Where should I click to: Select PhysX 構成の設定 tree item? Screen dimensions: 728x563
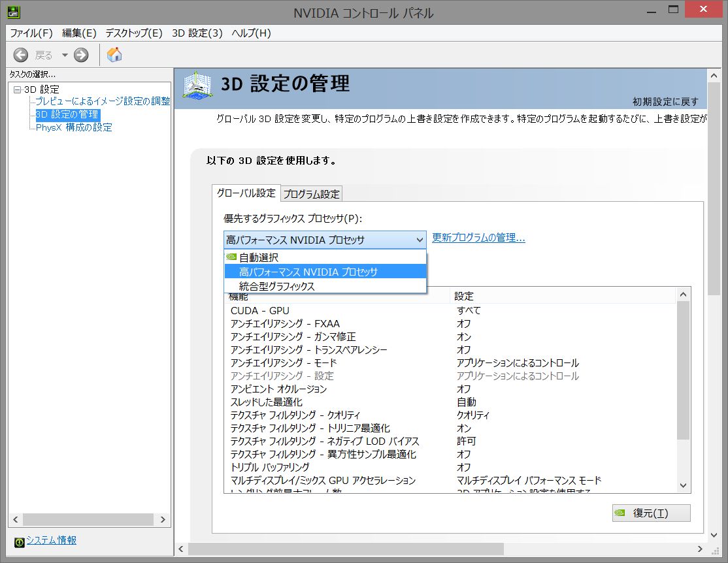click(x=74, y=127)
